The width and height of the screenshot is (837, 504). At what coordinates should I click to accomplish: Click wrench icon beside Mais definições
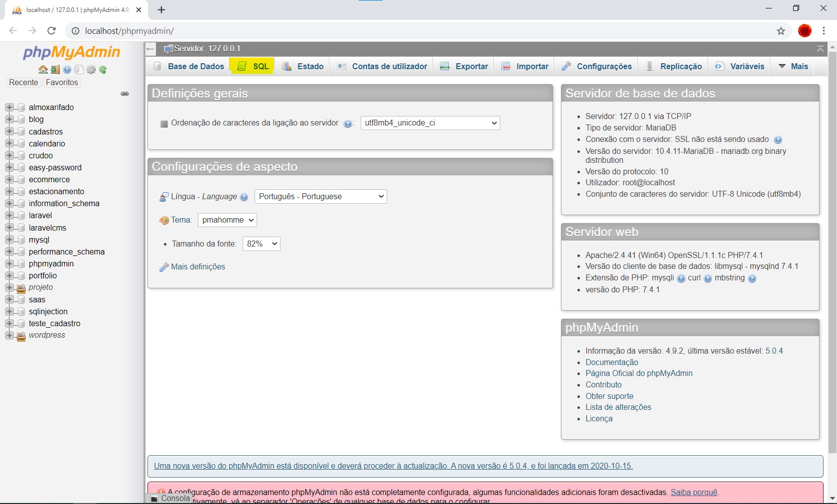pyautogui.click(x=164, y=267)
